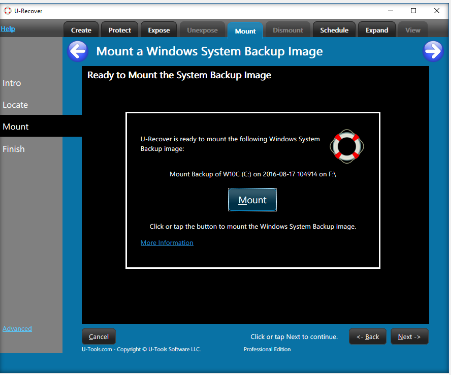Open the Expose tab
The height and width of the screenshot is (375, 451).
(159, 30)
